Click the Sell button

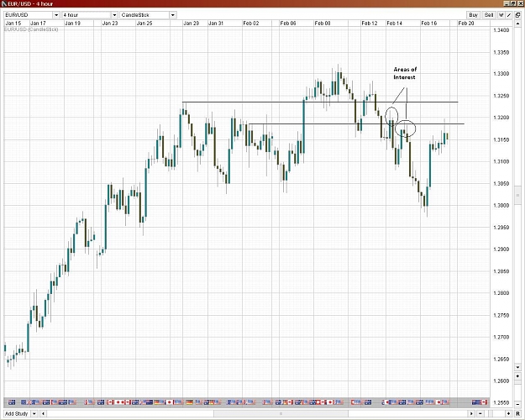click(489, 15)
